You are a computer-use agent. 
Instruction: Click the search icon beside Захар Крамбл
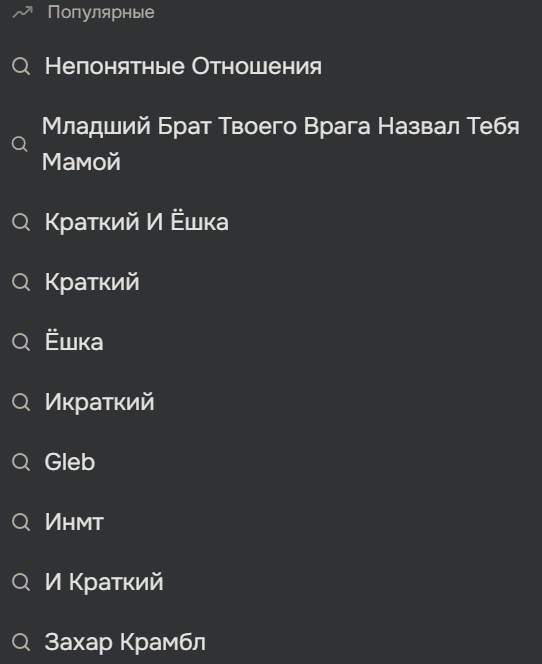coord(21,642)
